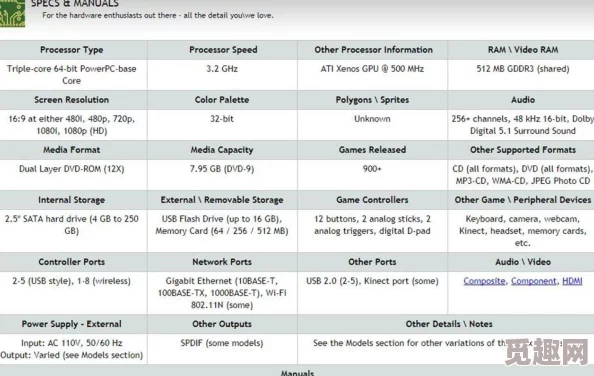This screenshot has height=376, width=594.
Task: Click the 7.95 GB media capacity value
Action: [x=222, y=169]
